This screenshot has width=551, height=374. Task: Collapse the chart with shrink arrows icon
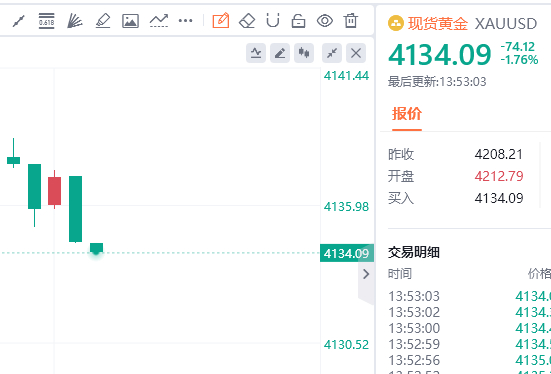click(x=332, y=53)
